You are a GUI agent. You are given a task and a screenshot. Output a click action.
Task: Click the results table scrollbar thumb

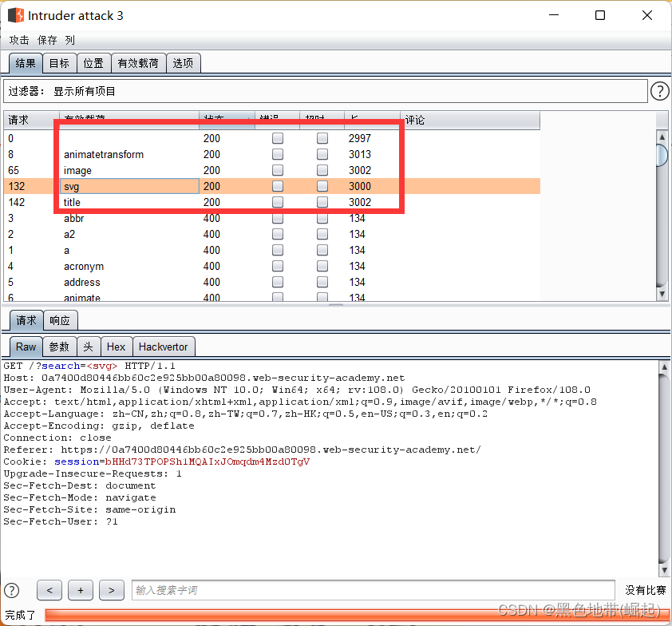(662, 155)
